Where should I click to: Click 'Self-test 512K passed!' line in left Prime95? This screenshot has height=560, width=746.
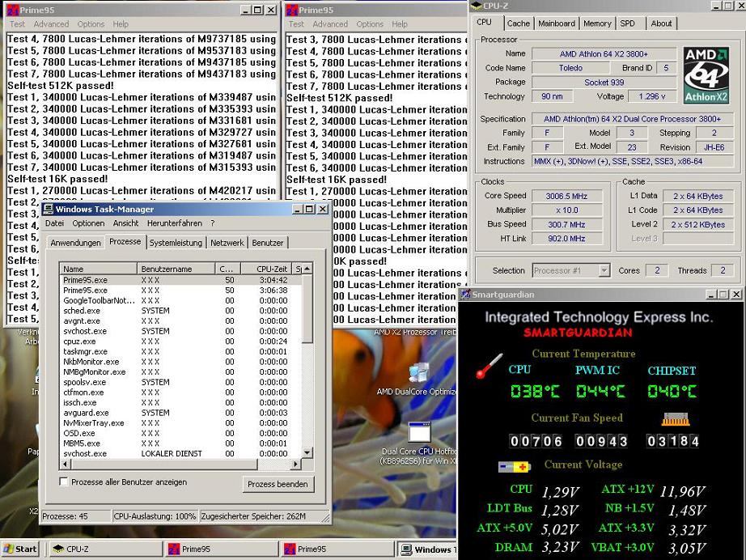tap(61, 86)
